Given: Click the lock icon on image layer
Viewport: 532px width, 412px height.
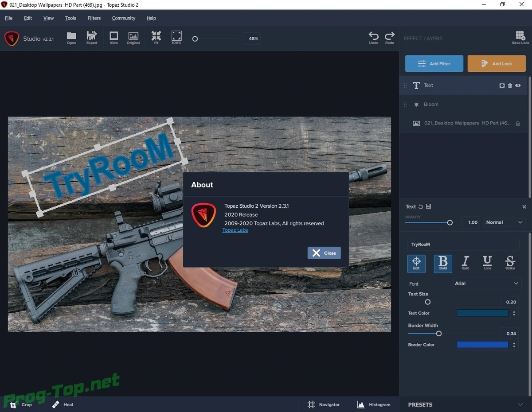Looking at the screenshot, I should 517,123.
